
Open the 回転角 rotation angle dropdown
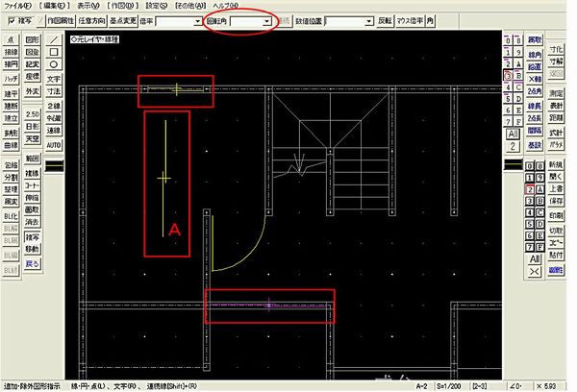tap(265, 19)
